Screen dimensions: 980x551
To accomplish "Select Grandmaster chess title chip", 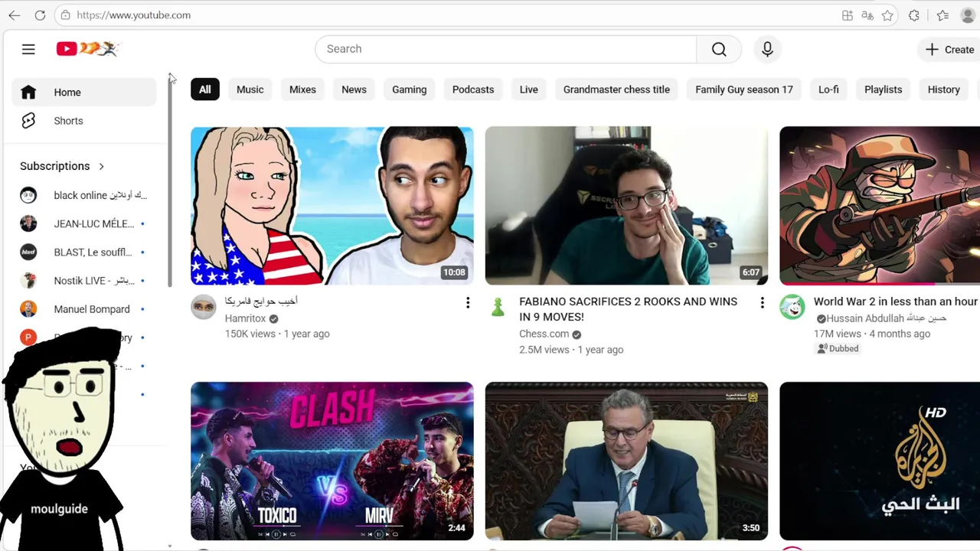I will (x=616, y=90).
